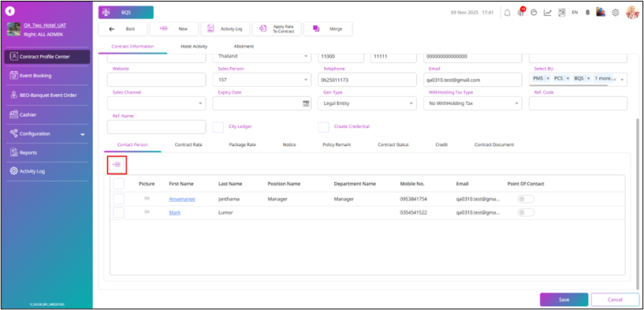Open the settings gear icon
Viewport: 644px width, 310px height.
click(x=616, y=13)
